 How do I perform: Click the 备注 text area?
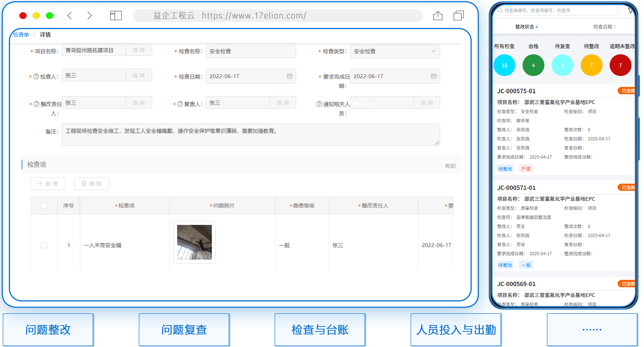coord(251,134)
